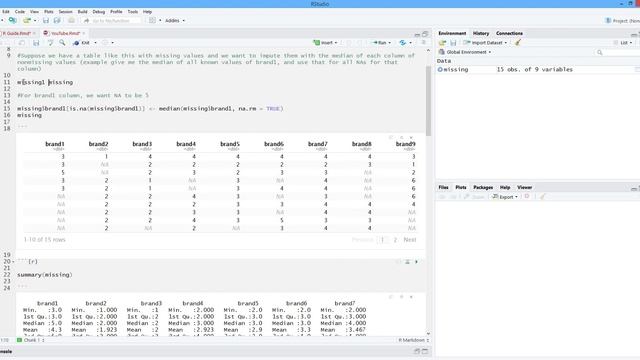Image resolution: width=640 pixels, height=360 pixels.
Task: Click the Run button in editor toolbar
Action: (x=379, y=43)
